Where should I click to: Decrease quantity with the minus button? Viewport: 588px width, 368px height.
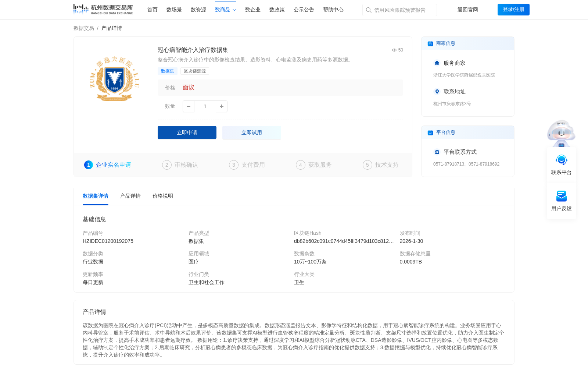(x=189, y=106)
